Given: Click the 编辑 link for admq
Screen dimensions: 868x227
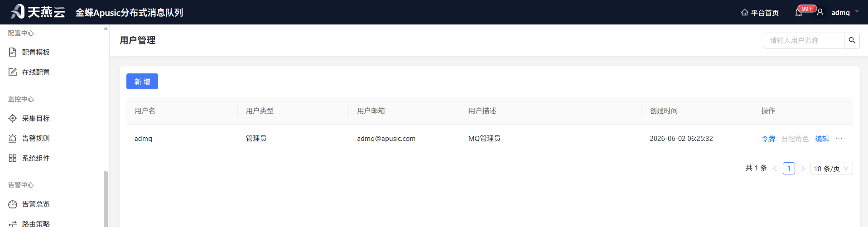Looking at the screenshot, I should 822,139.
